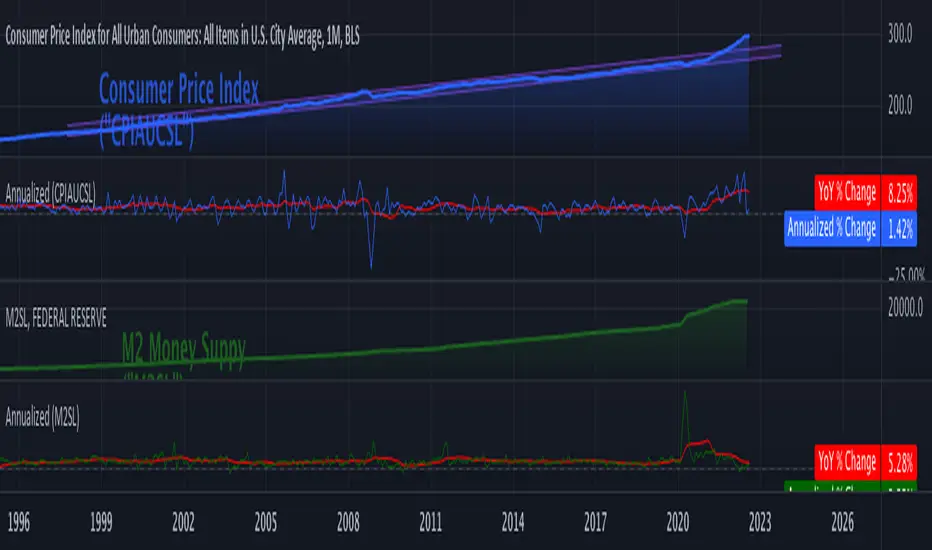
Task: Click the red YoY % Change label showing 5.28%
Action: (x=845, y=462)
